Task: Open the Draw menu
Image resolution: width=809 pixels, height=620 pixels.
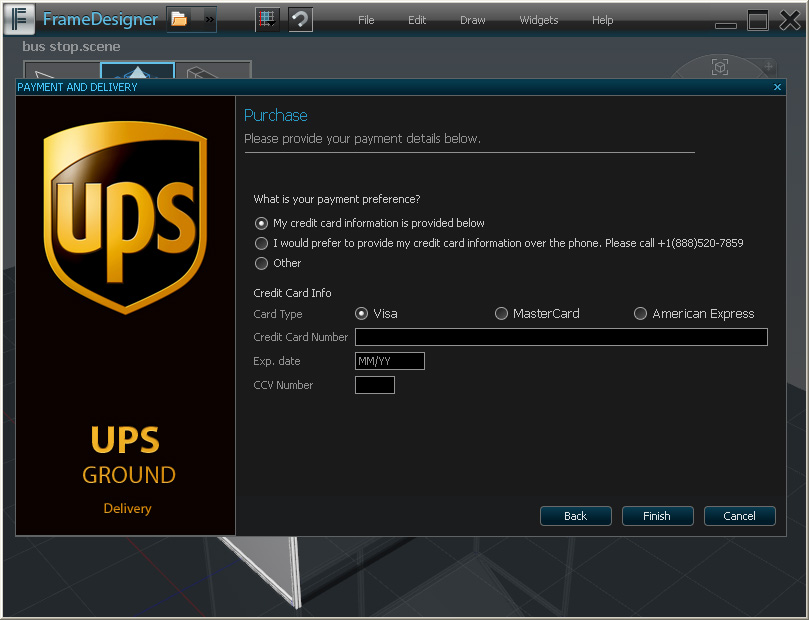Action: (x=473, y=20)
